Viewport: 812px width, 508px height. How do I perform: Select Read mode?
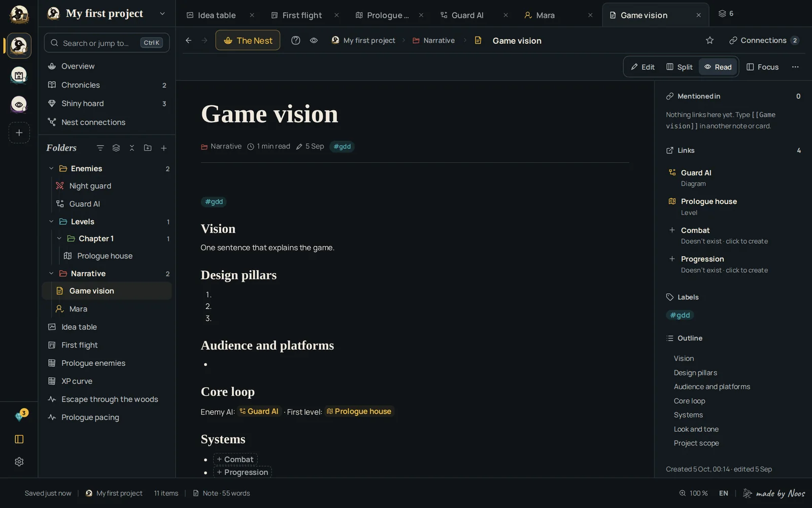pos(718,67)
